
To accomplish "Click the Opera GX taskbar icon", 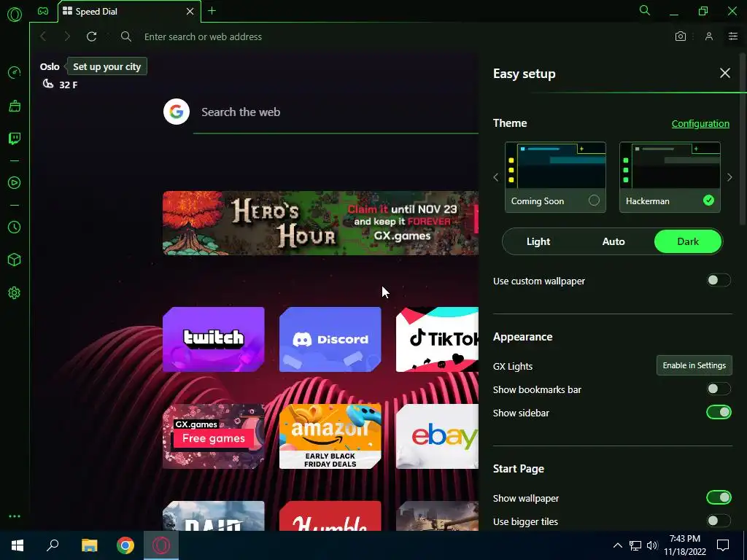I will point(161,545).
